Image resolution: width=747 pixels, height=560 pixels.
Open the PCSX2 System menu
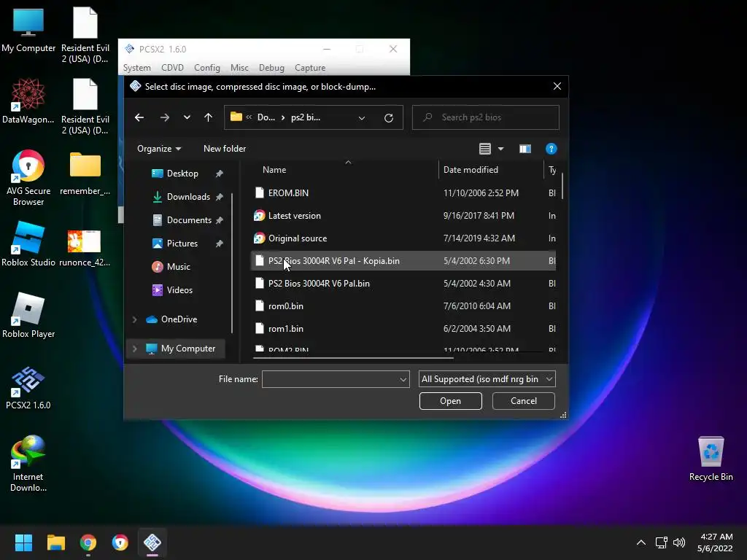point(136,68)
